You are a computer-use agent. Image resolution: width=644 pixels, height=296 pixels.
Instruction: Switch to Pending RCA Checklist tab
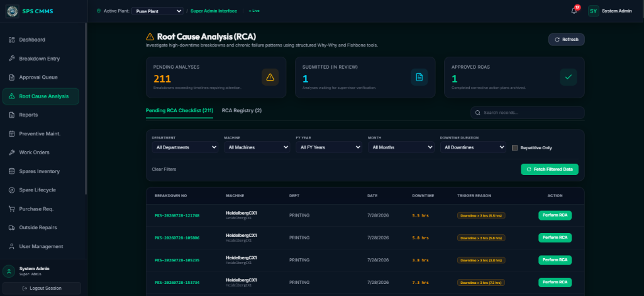coord(179,111)
